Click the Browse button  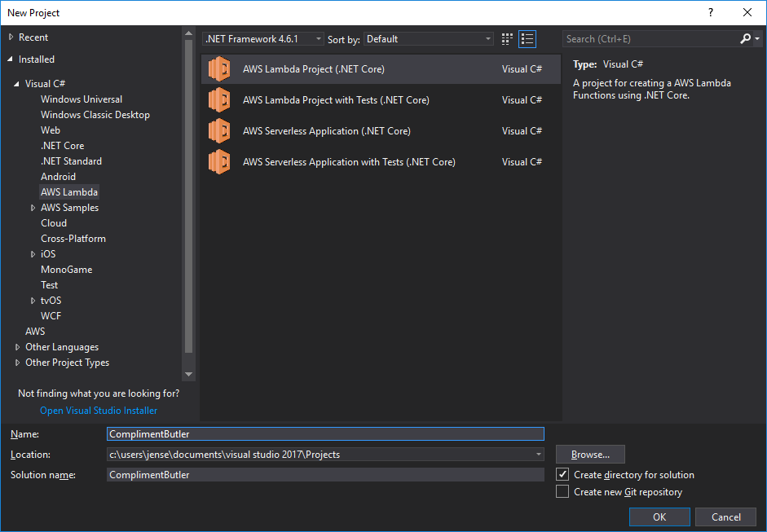click(590, 455)
